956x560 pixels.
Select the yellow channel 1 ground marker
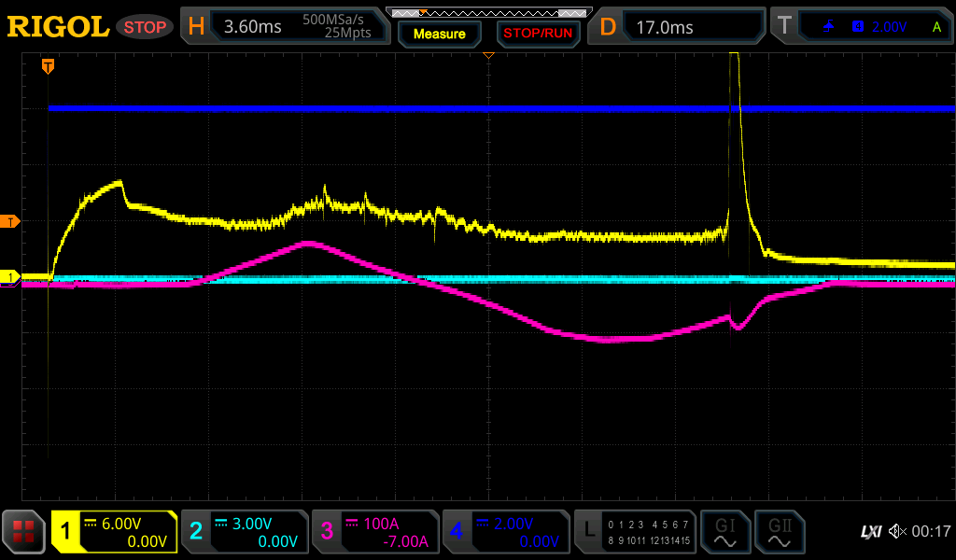[x=10, y=277]
